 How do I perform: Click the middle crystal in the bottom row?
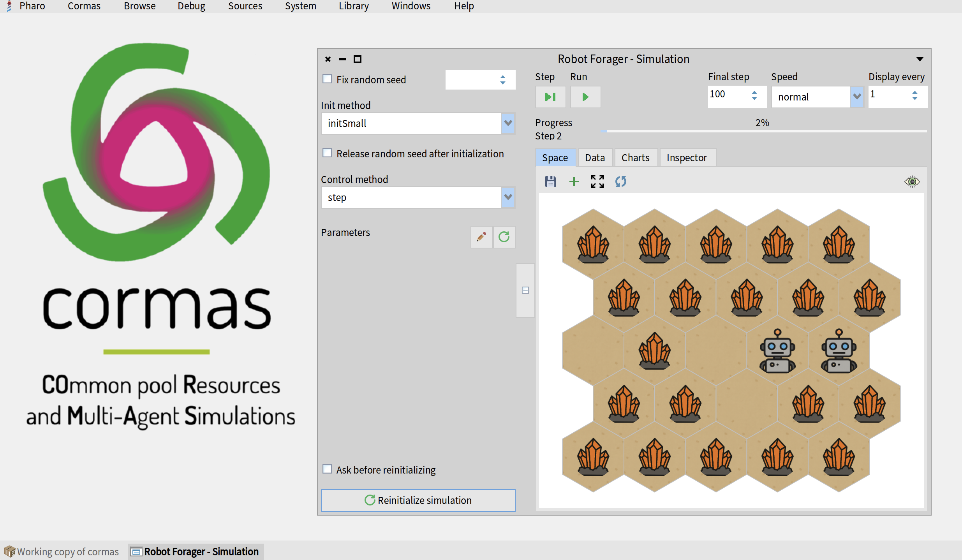716,457
